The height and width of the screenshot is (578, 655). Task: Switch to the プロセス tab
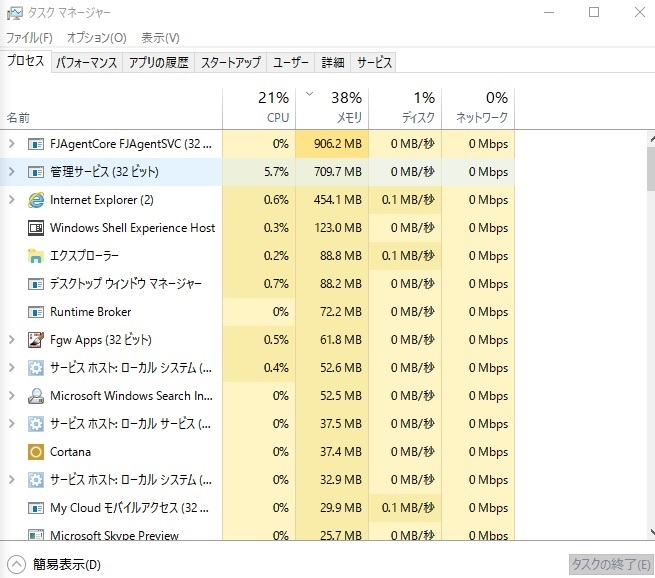tap(25, 61)
